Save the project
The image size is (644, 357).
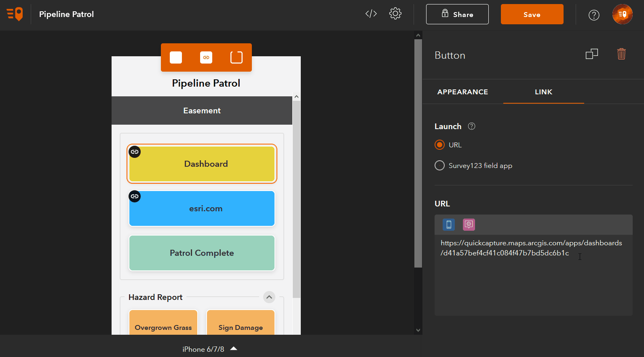[x=532, y=14]
